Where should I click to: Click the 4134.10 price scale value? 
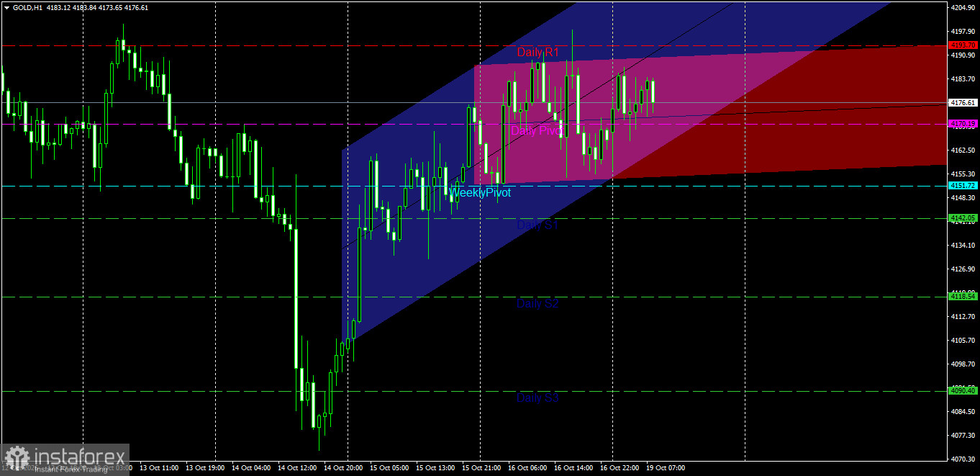point(963,246)
